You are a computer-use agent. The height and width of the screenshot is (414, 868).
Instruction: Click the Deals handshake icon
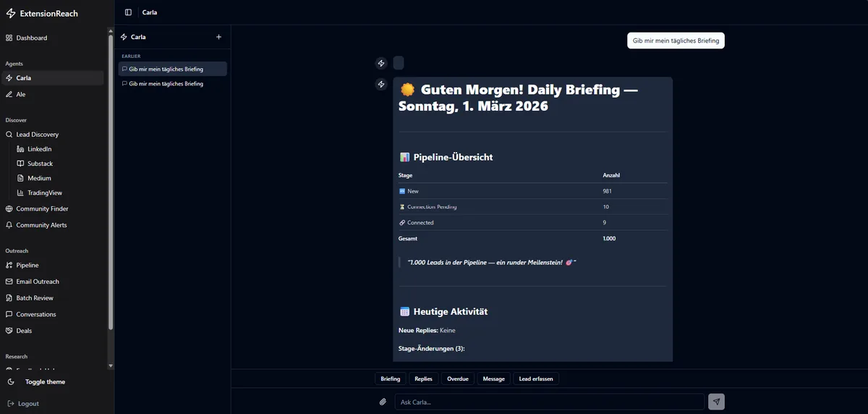9,331
